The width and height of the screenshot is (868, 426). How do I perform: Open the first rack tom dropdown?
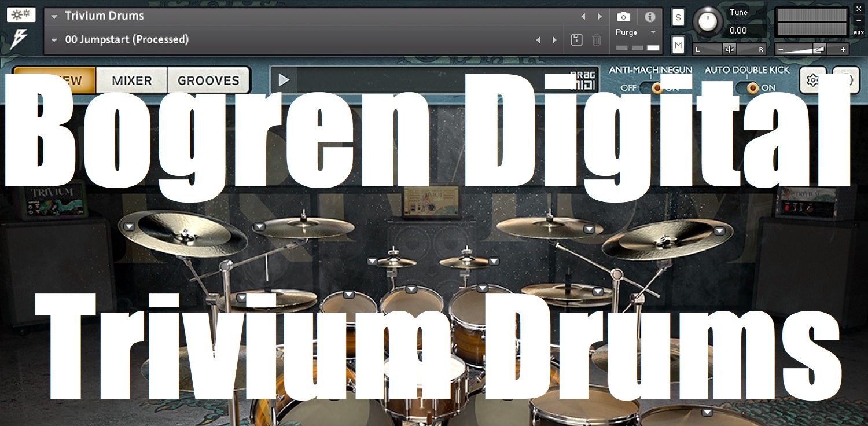(x=349, y=295)
